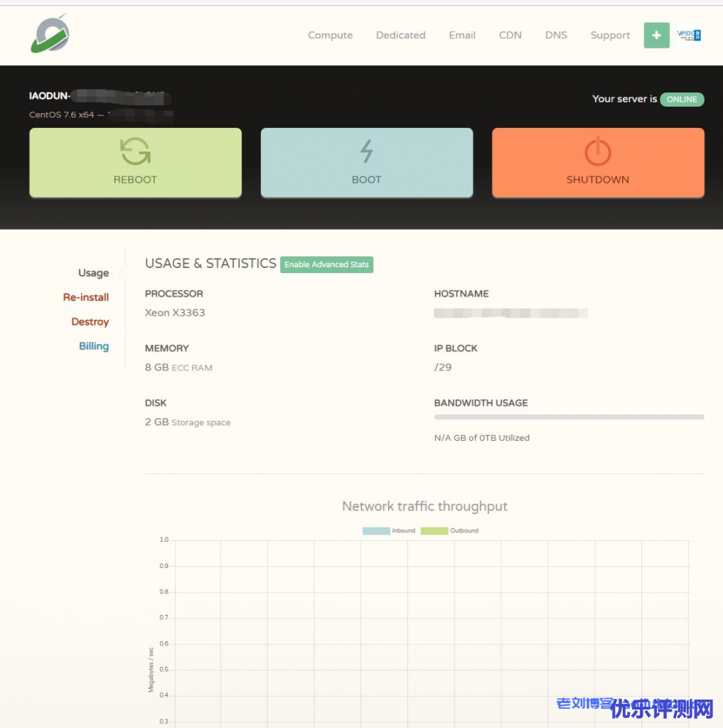
Task: Click the power symbol shutdown icon
Action: coord(597,151)
